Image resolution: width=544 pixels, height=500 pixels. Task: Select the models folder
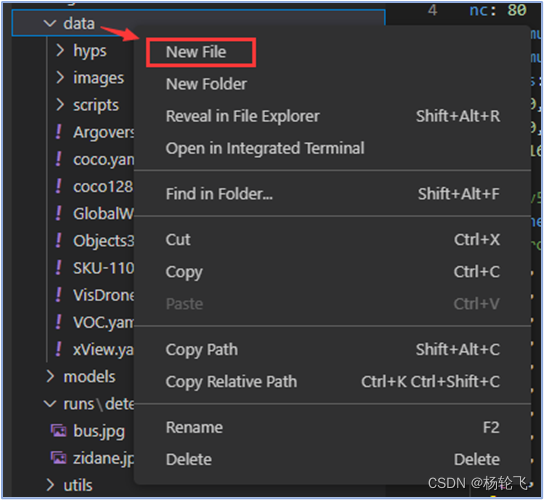tap(89, 377)
